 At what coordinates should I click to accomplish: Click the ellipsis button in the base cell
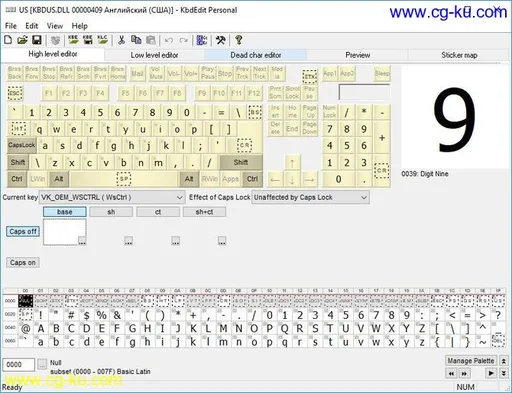point(82,241)
